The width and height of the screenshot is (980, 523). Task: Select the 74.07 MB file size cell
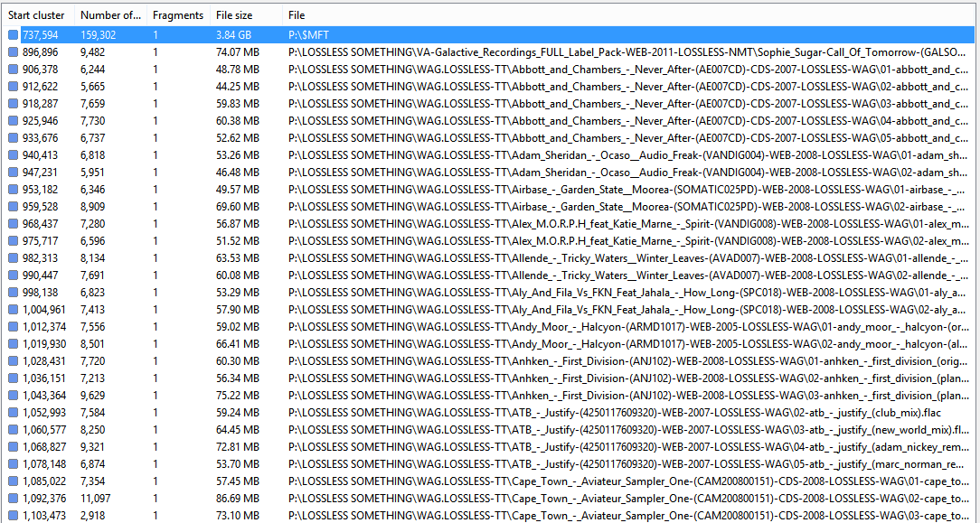(237, 52)
